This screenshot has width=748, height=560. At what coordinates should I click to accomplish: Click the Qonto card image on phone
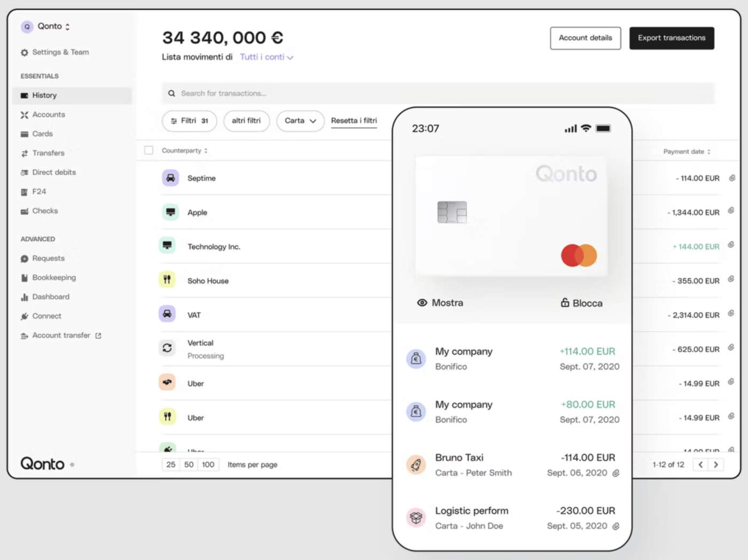[x=512, y=216]
